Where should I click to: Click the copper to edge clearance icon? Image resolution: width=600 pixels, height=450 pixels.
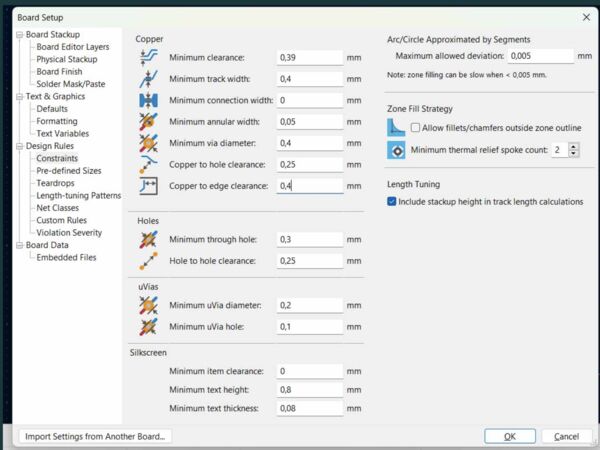pyautogui.click(x=149, y=186)
